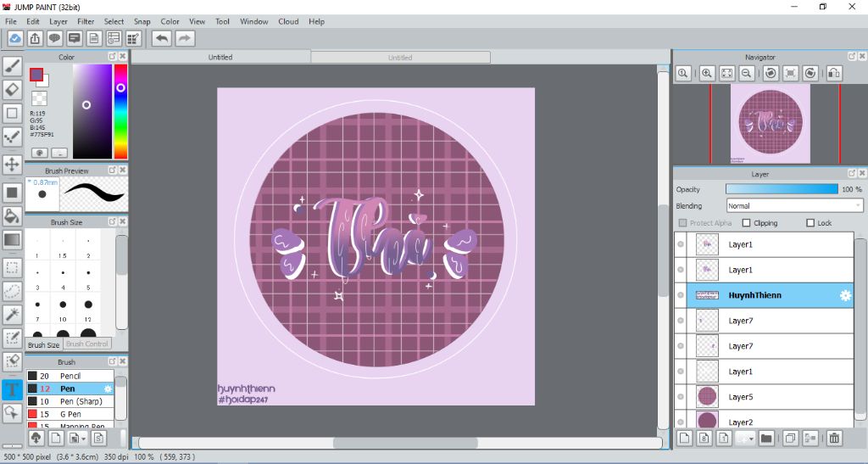Screen dimensions: 868x464
Task: Click the canvas horizontal scrollbar
Action: tap(404, 443)
